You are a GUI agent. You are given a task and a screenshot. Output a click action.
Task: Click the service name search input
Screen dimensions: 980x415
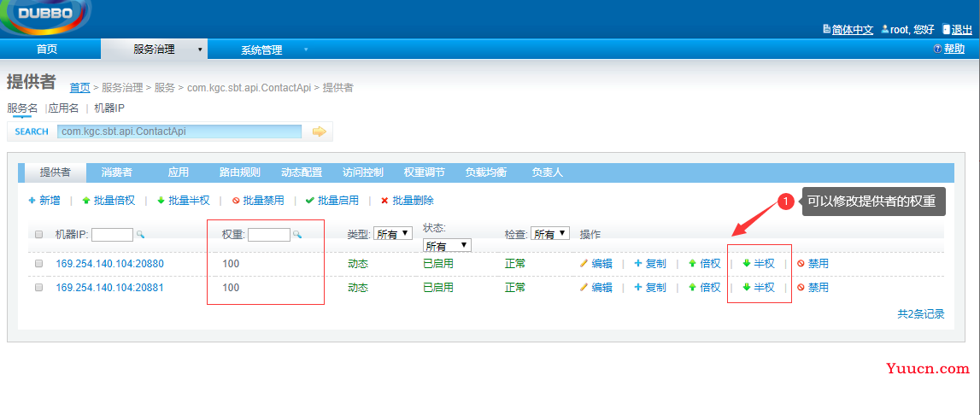click(x=179, y=132)
